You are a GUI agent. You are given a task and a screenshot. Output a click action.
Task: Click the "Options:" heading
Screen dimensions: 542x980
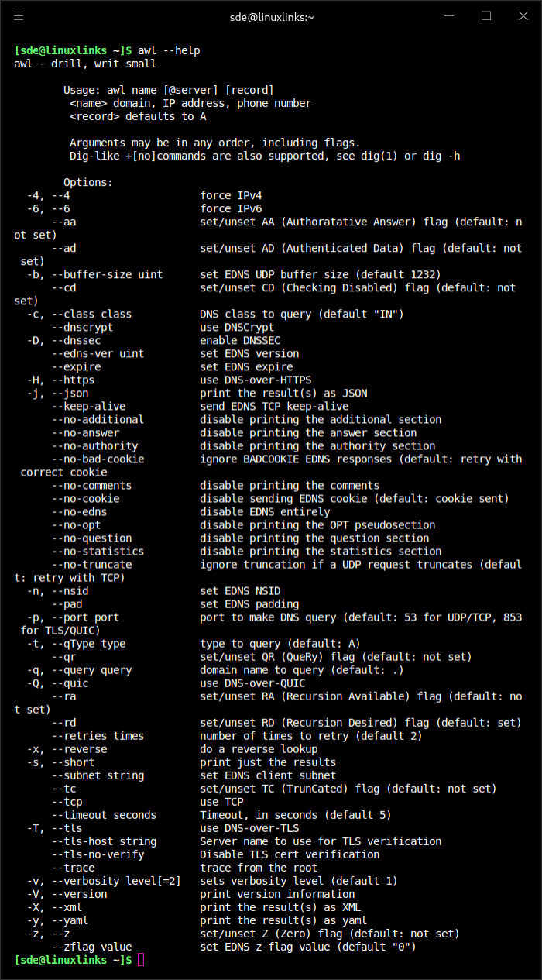(x=88, y=182)
